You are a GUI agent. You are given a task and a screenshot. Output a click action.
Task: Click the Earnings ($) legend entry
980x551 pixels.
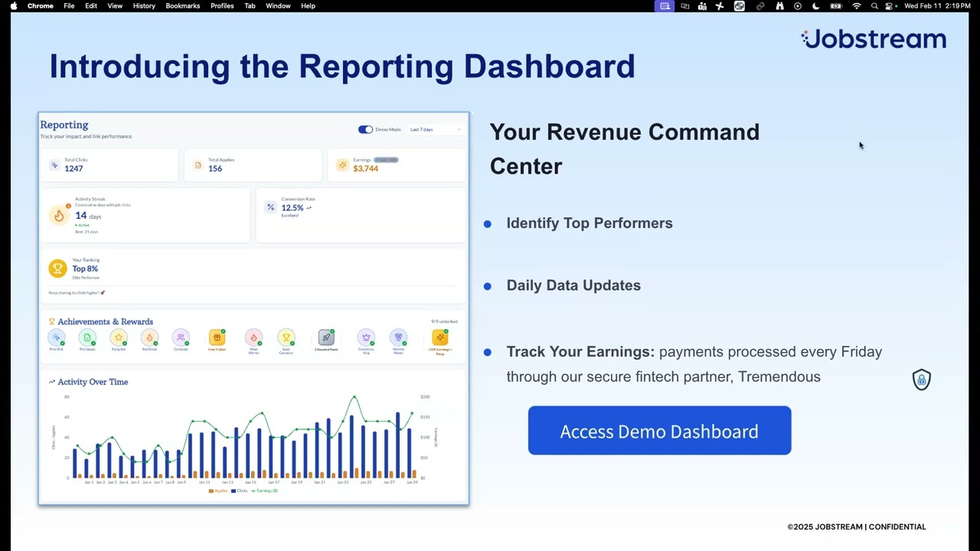(x=264, y=491)
